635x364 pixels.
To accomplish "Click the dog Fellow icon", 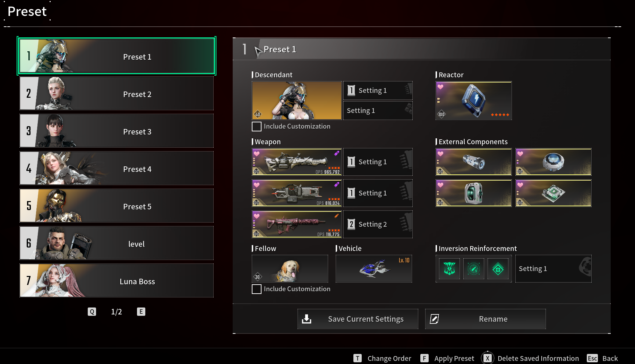I will [x=290, y=269].
